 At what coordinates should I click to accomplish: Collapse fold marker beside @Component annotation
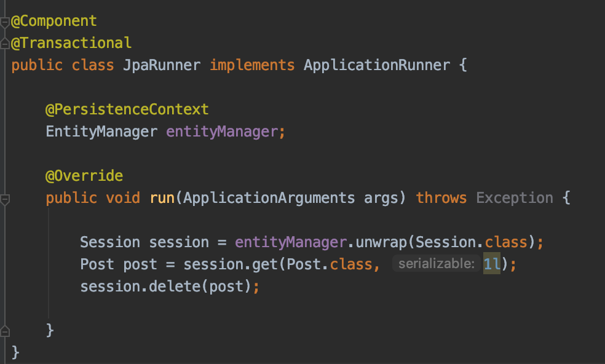pos(5,23)
